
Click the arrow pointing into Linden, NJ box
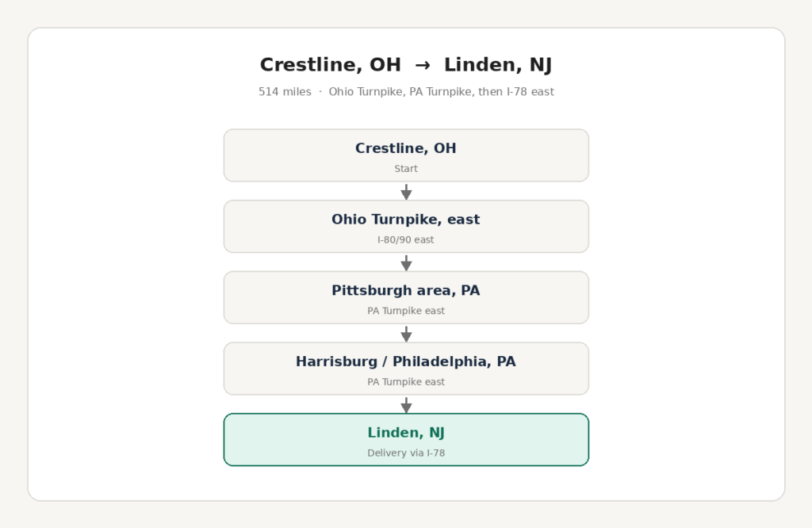[407, 404]
